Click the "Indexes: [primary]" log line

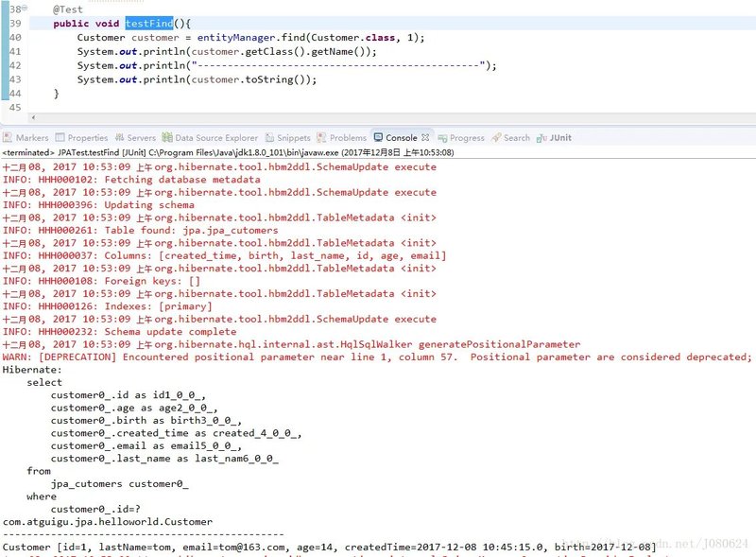[107, 306]
